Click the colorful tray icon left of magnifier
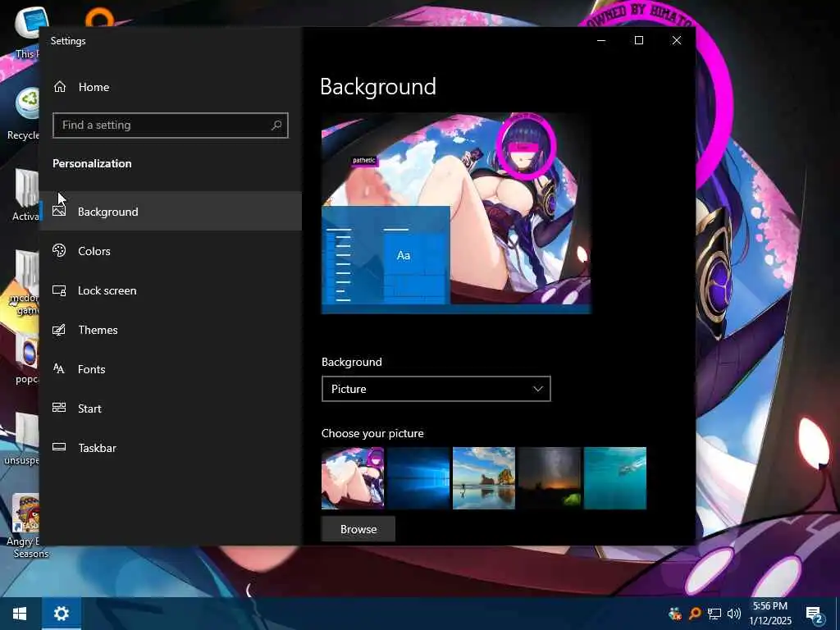 click(675, 614)
